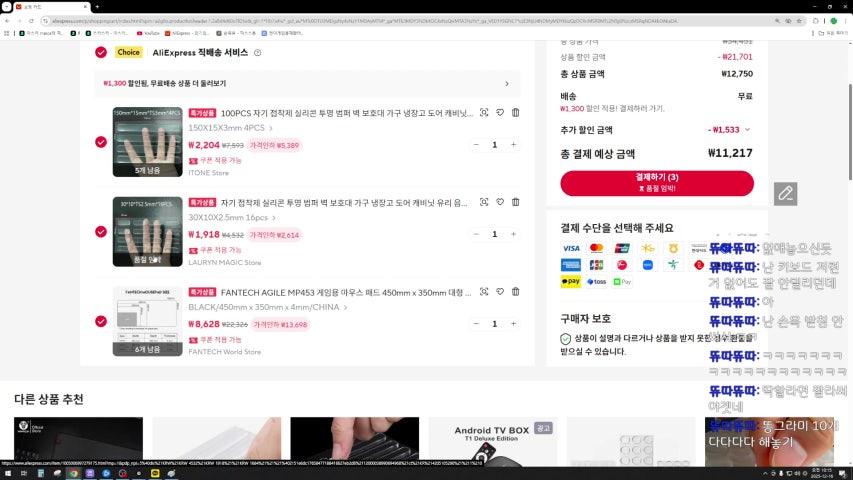Uncheck the 100PCS silicone bumper item checkbox
The width and height of the screenshot is (853, 480).
101,142
